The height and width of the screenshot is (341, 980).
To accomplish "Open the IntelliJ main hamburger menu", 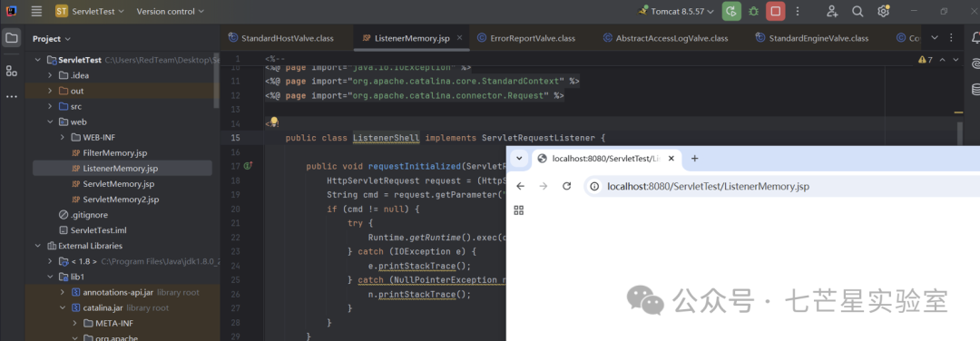I will coord(37,11).
